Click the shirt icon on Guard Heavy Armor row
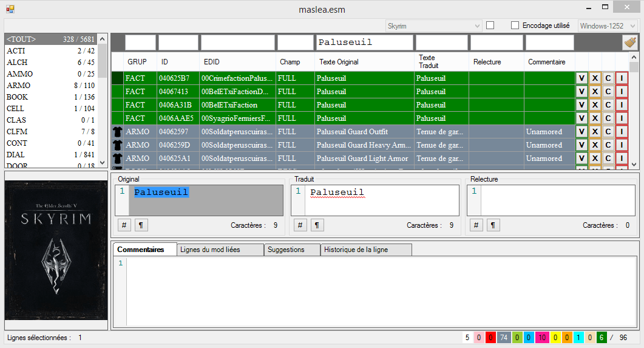Viewport: 644px width, 348px height. 117,145
